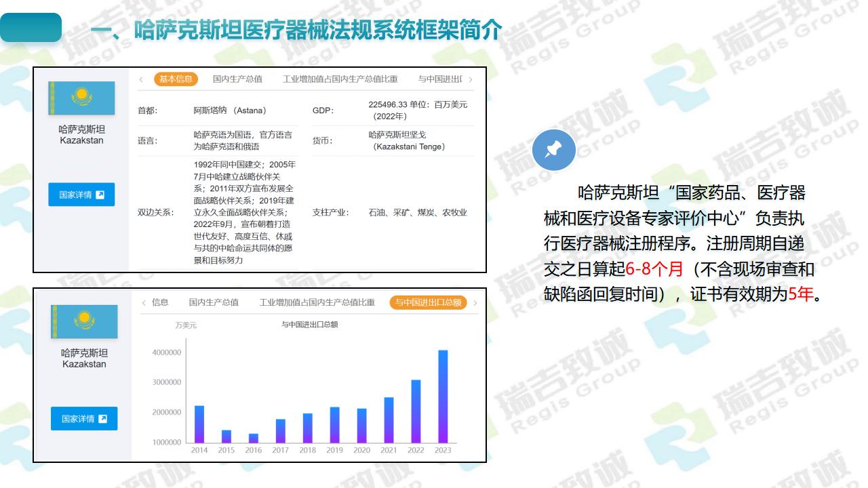This screenshot has width=868, height=488.
Task: Click the blue pushpin icon beside the text
Action: click(x=554, y=150)
